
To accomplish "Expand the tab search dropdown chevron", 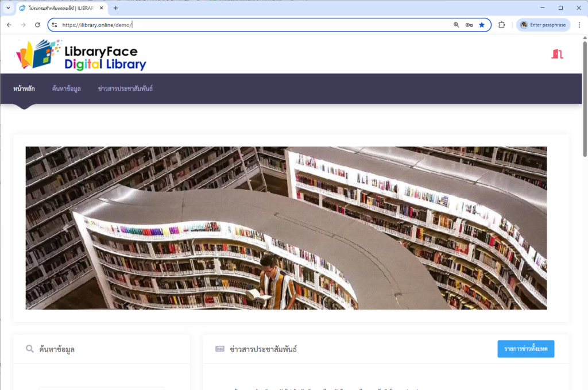I will click(x=8, y=8).
